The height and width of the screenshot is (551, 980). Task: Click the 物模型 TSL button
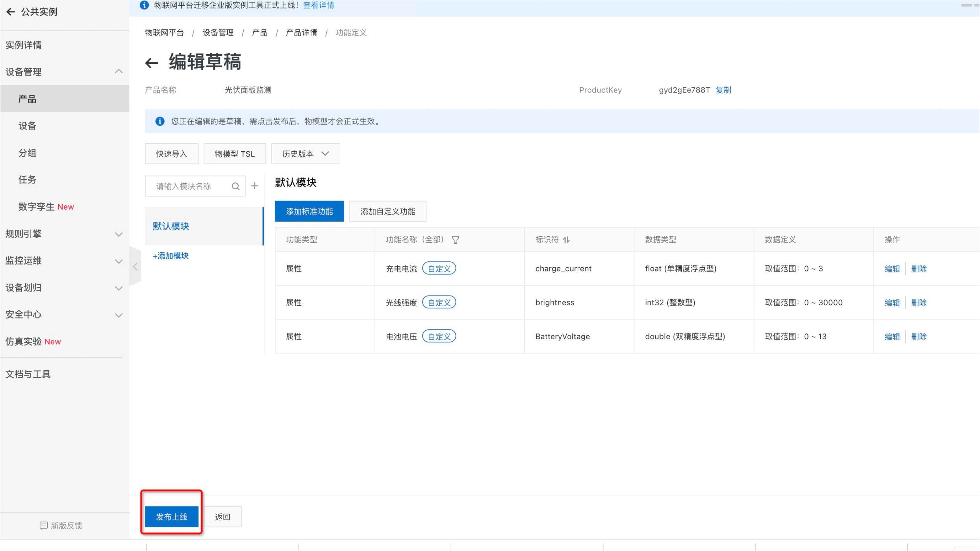[235, 154]
